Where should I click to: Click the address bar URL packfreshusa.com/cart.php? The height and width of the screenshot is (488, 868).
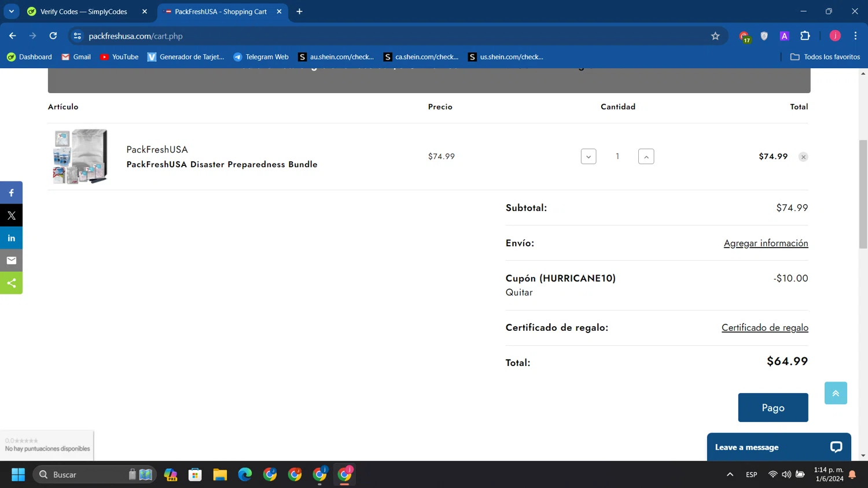[135, 36]
